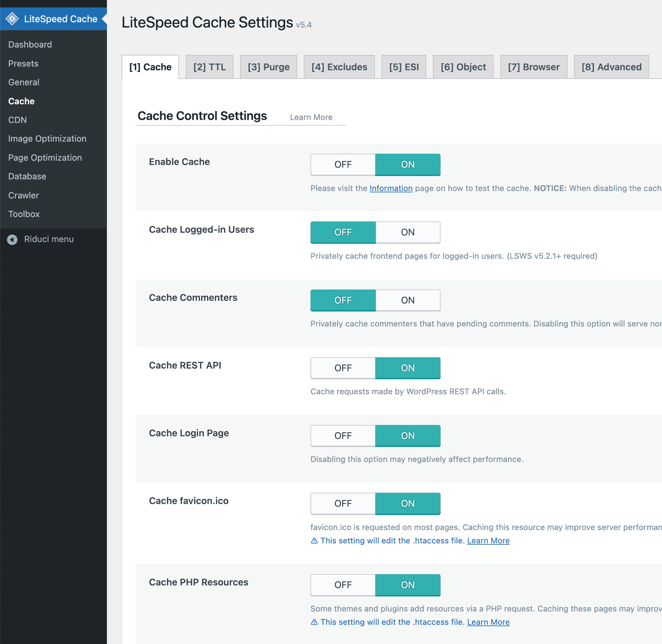This screenshot has height=644, width=662.
Task: Click the v5.4 version label
Action: (x=304, y=25)
